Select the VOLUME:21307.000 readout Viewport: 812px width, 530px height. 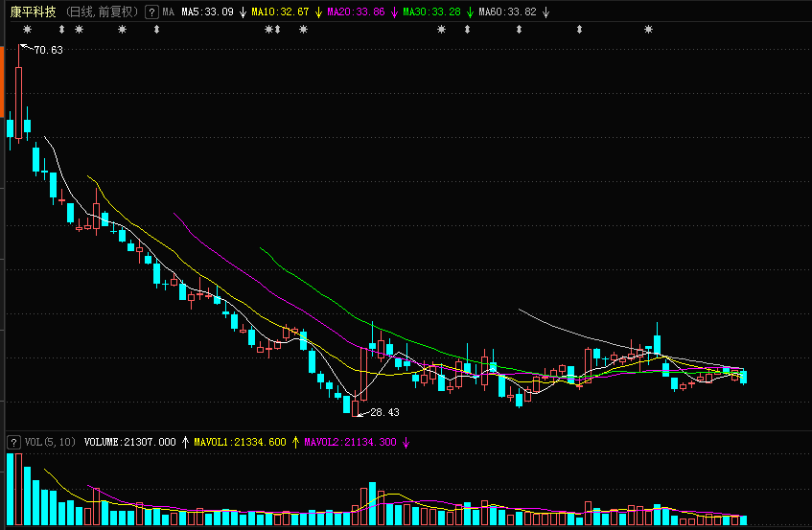130,442
